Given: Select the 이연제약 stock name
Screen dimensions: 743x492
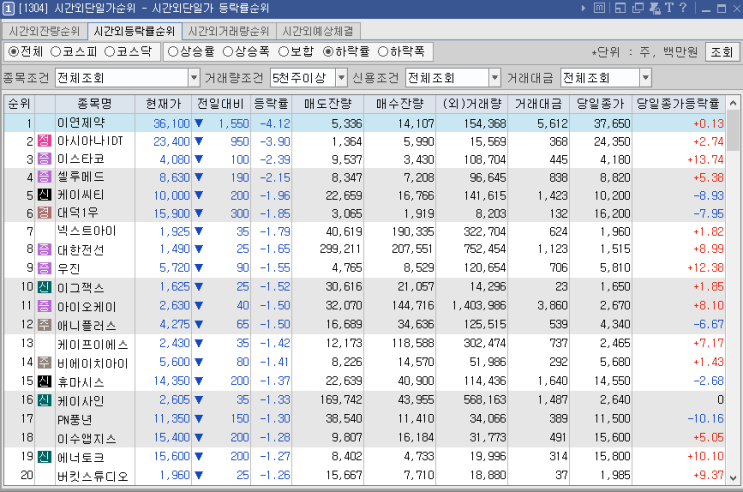Looking at the screenshot, I should coord(81,123).
